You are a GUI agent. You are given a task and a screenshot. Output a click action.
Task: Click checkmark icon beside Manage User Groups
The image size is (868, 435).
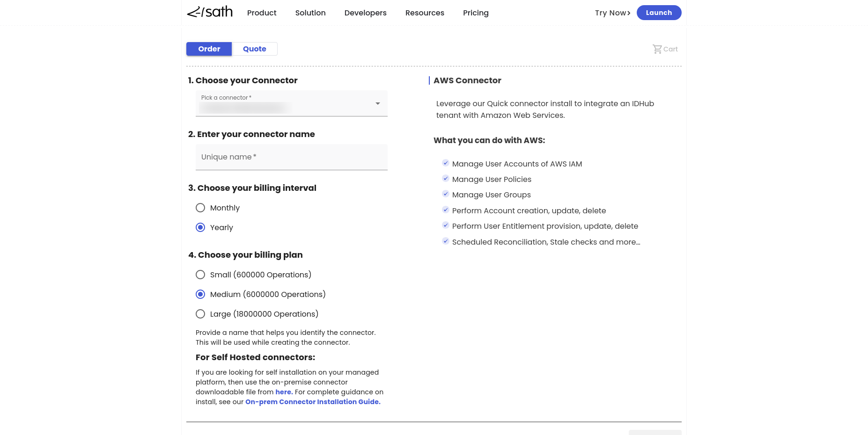[x=446, y=194]
